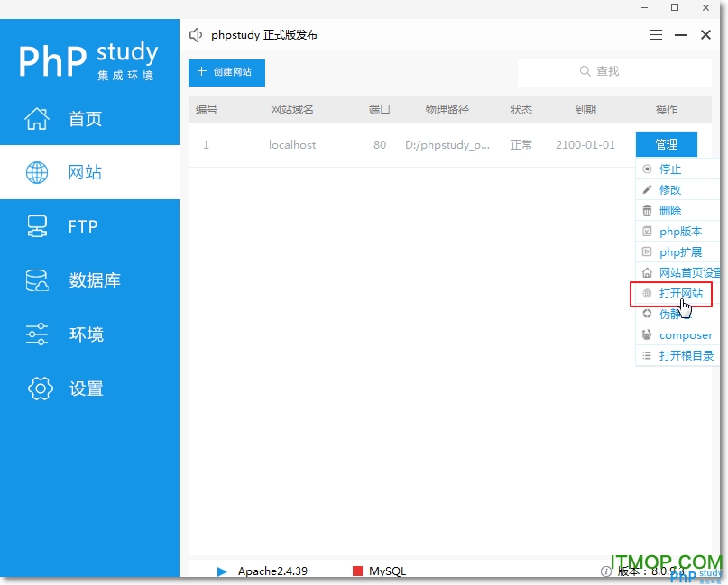Click the icon beside php扩展
This screenshot has height=585, width=728.
click(647, 251)
